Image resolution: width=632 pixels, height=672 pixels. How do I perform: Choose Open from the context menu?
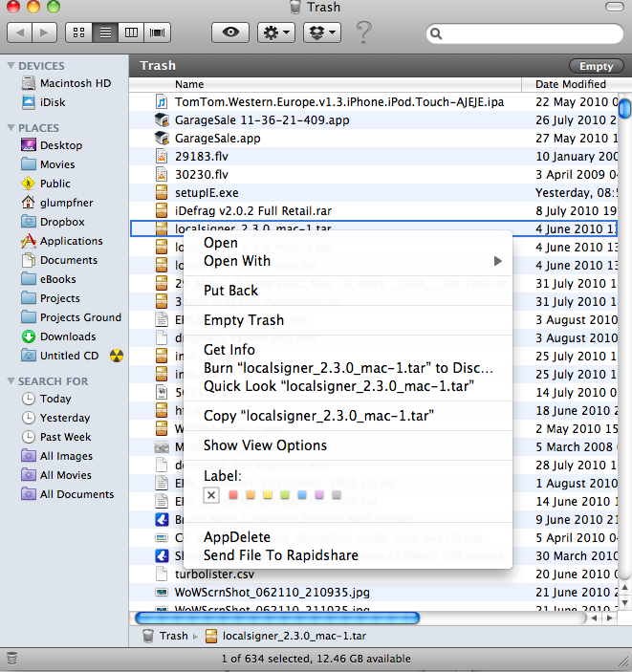click(348, 243)
